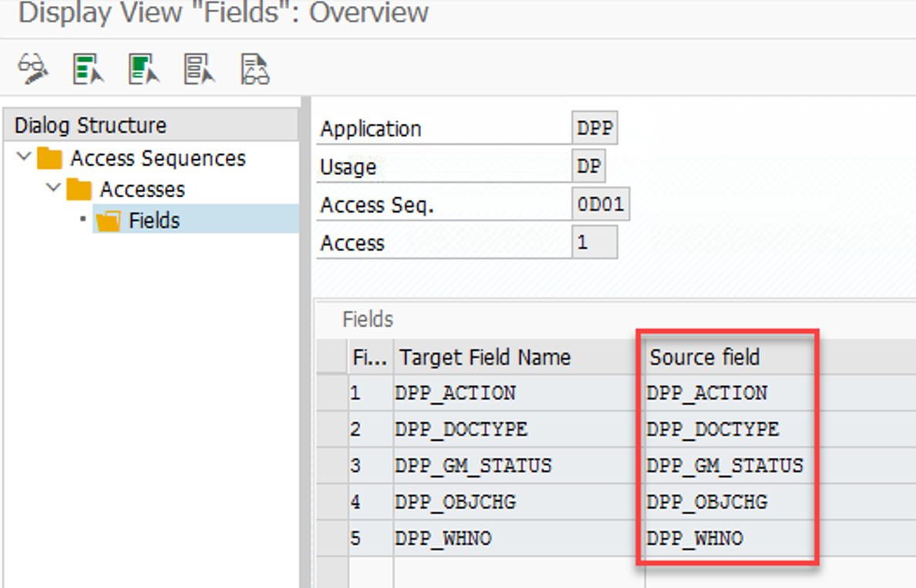Click target field cell DPP_GM_STATUS
The height and width of the screenshot is (588, 916).
520,465
